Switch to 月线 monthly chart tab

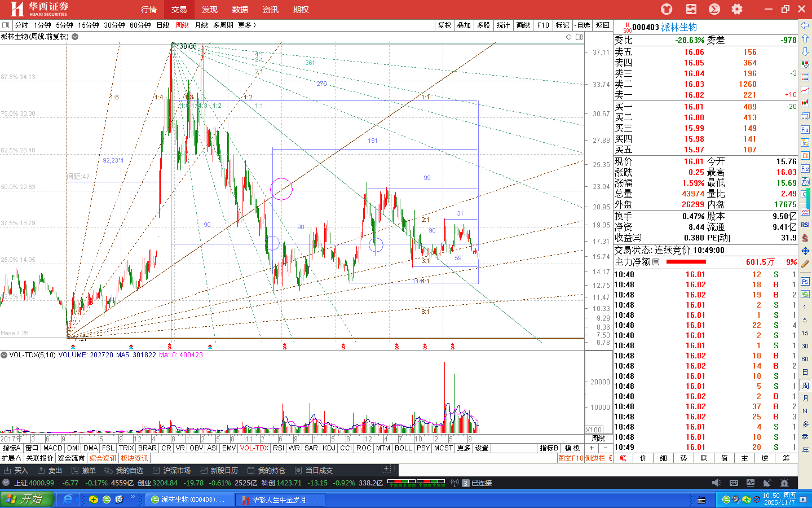coord(201,25)
